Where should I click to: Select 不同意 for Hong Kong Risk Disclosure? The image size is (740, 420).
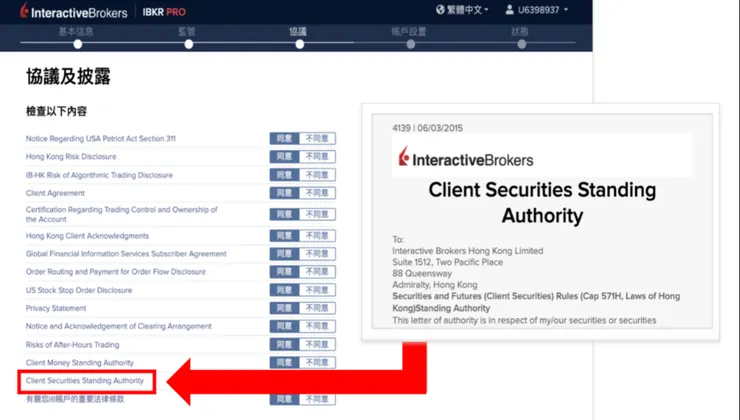pyautogui.click(x=317, y=157)
